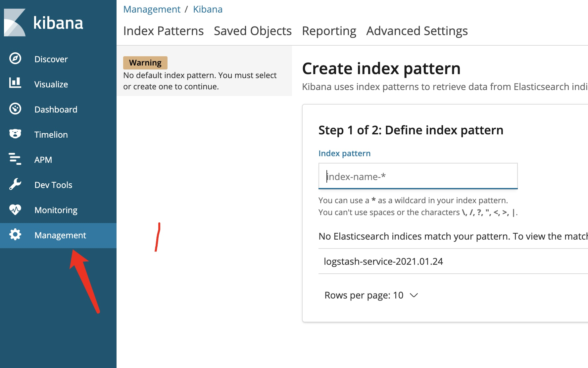The image size is (588, 368).
Task: Click the No Elasticsearch indices match message
Action: (x=453, y=236)
